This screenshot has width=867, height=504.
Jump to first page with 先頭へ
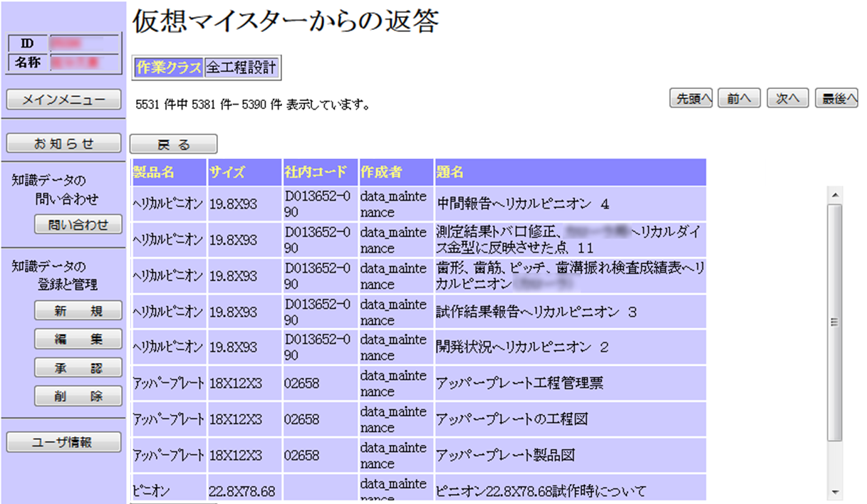(691, 98)
